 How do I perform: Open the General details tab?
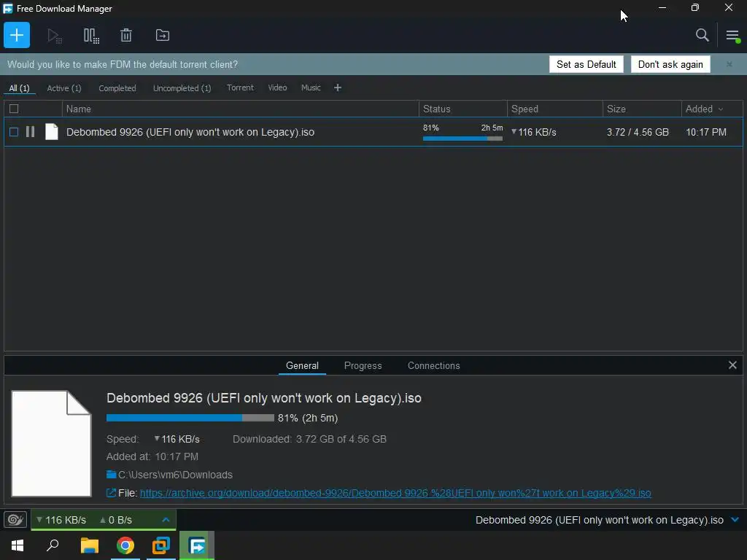tap(302, 366)
